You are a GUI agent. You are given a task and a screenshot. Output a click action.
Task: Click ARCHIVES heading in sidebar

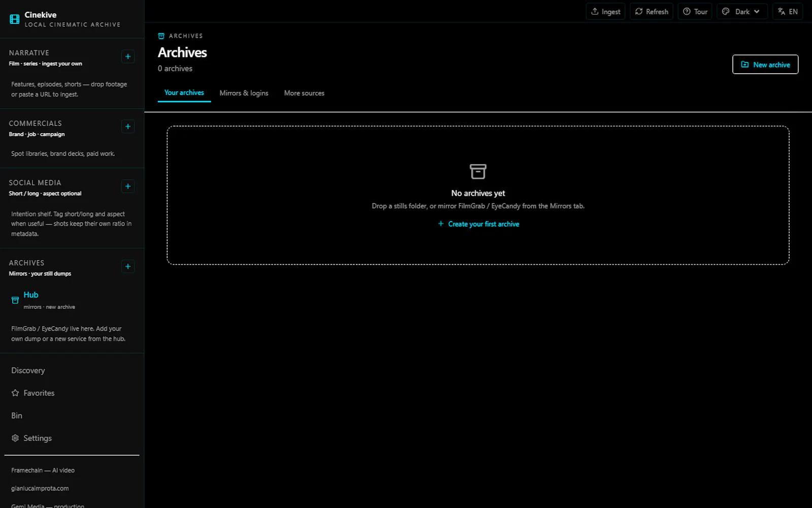(26, 263)
